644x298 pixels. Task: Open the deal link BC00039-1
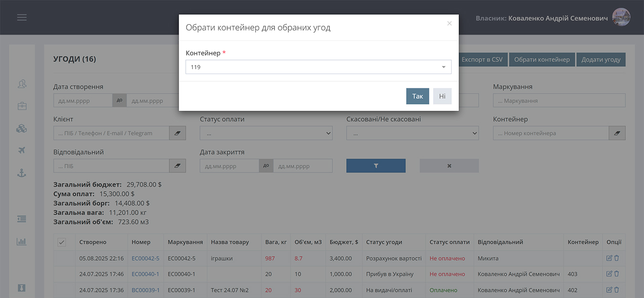[145, 290]
